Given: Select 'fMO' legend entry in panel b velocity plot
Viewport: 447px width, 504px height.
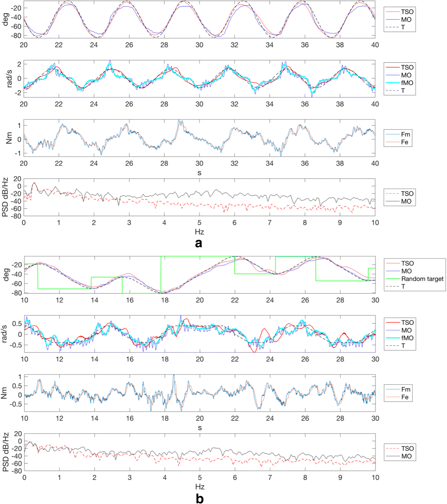Looking at the screenshot, I should pos(400,338).
